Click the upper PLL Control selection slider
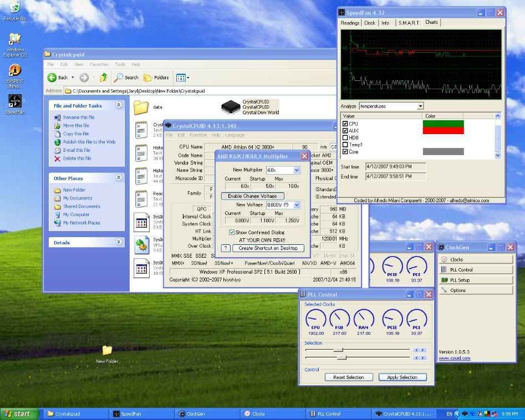This screenshot has height=420, width=525. (339, 350)
